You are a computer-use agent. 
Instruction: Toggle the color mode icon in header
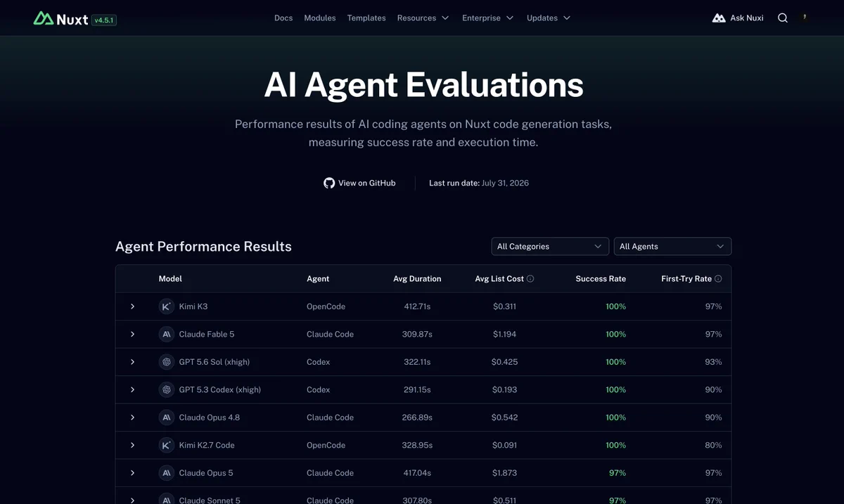[805, 18]
